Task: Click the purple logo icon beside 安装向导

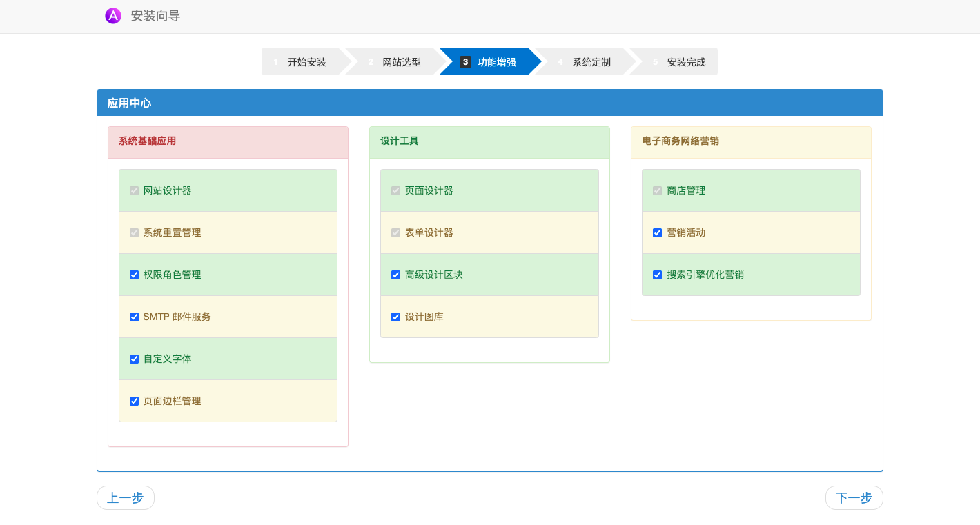Action: 113,16
